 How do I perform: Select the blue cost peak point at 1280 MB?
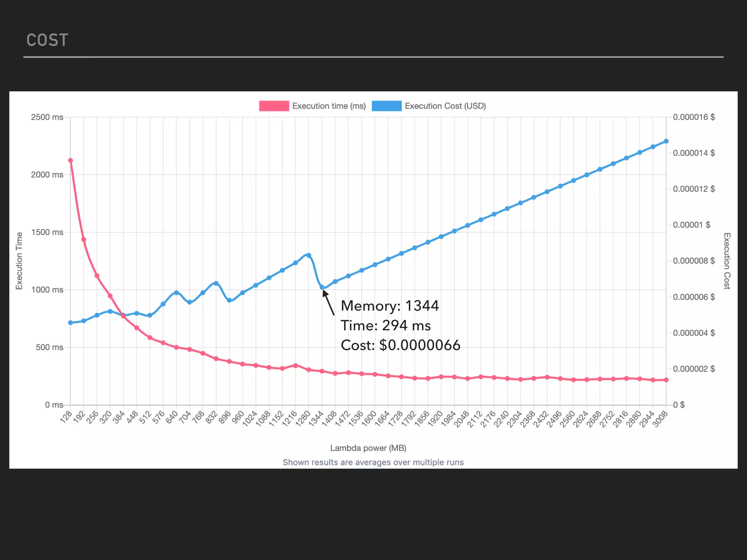click(309, 255)
